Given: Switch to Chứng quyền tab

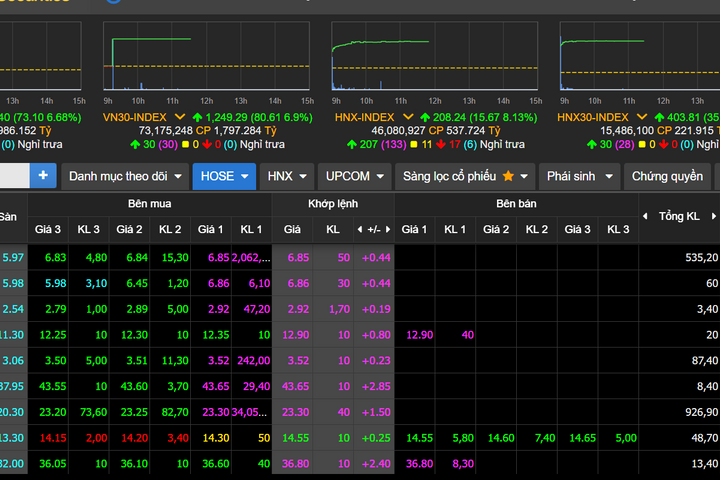Looking at the screenshot, I should 667,176.
